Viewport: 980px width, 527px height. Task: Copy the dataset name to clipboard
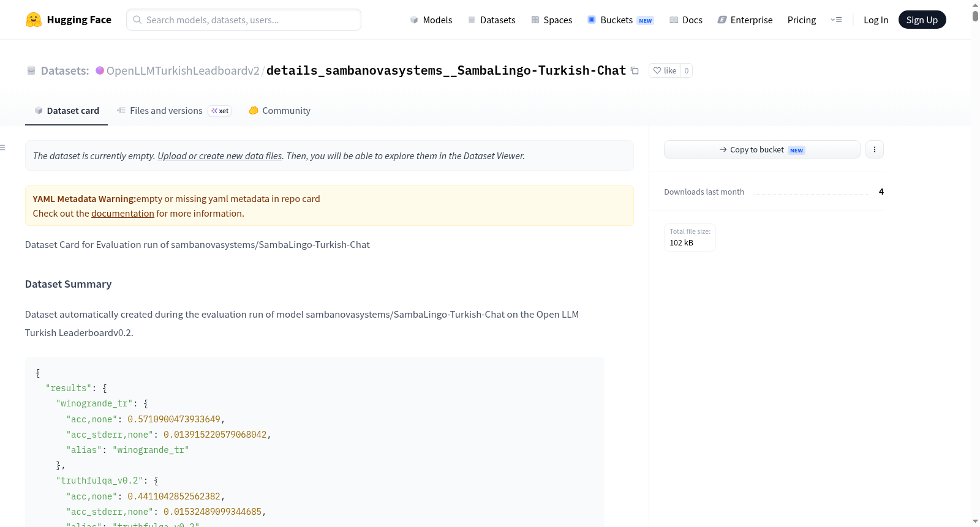click(635, 70)
